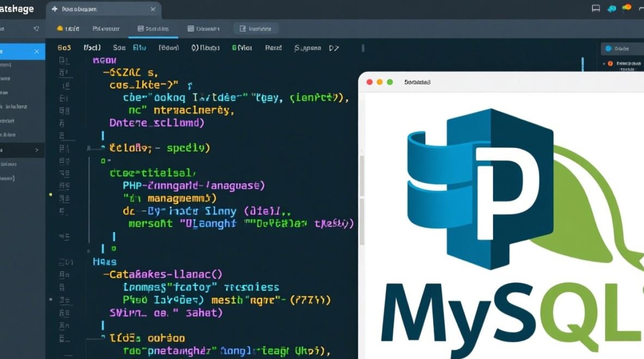
Task: Close the blue highlighted sidebar item
Action: tap(36, 51)
